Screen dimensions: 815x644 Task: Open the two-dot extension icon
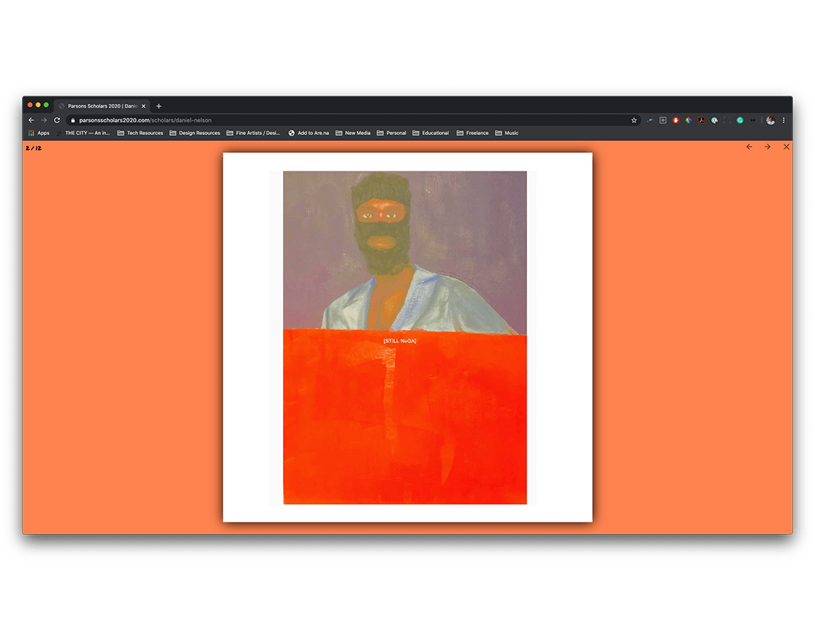click(x=753, y=120)
